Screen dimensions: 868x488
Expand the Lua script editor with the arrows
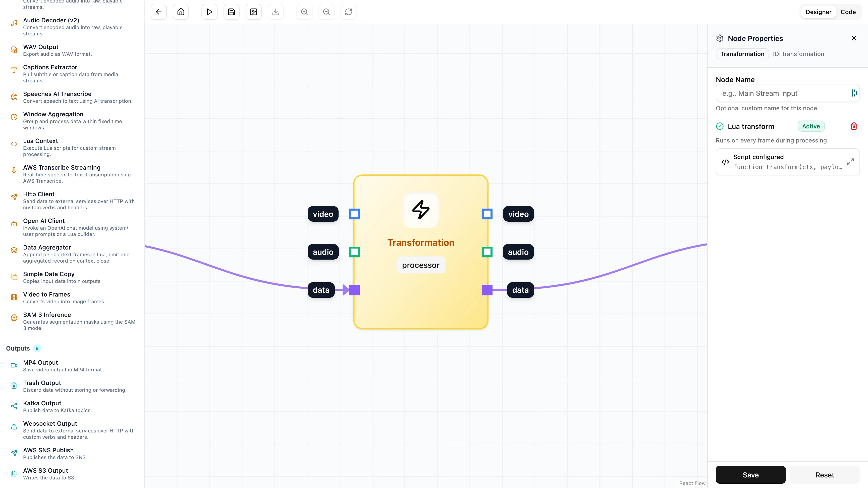coord(850,162)
